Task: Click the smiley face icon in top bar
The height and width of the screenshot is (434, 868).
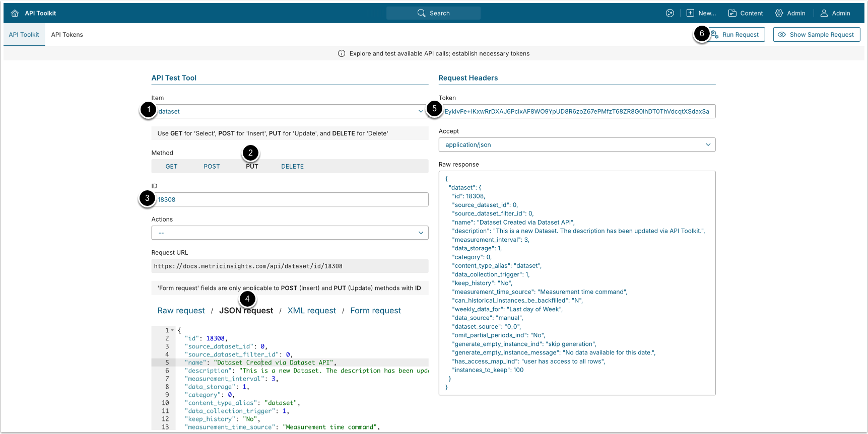Action: tap(670, 13)
